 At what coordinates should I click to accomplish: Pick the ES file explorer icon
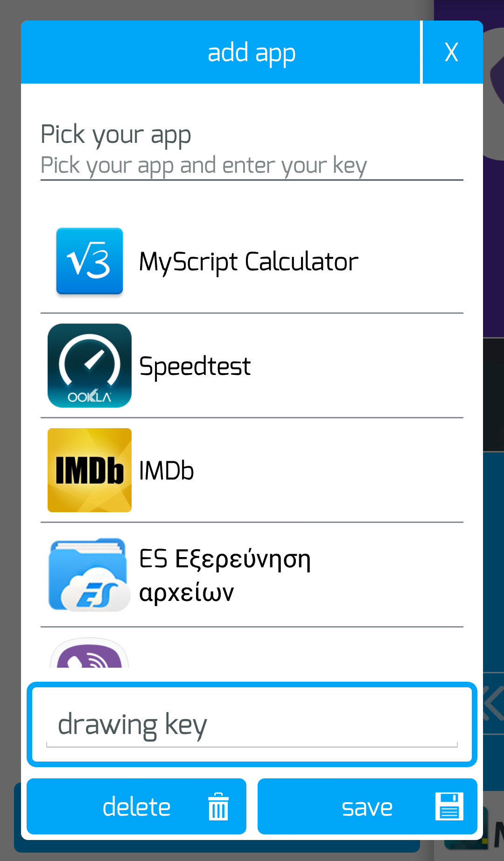[90, 575]
